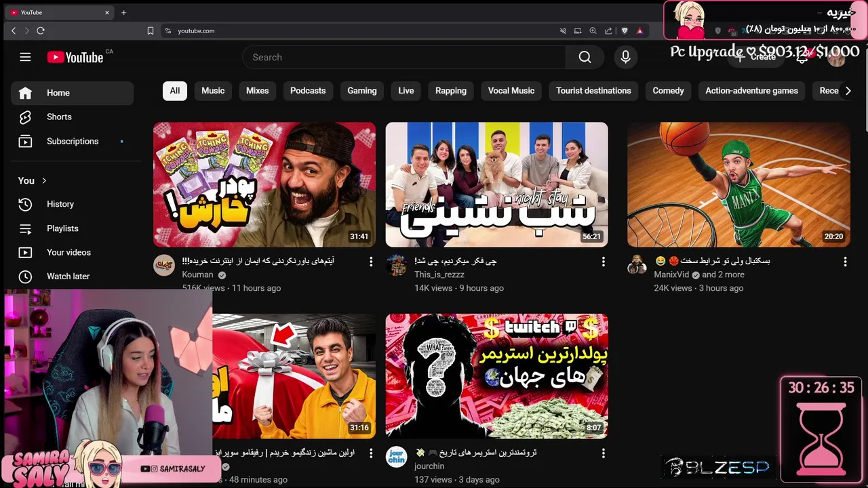Open the Twitch richest streamers thumbnail

497,376
